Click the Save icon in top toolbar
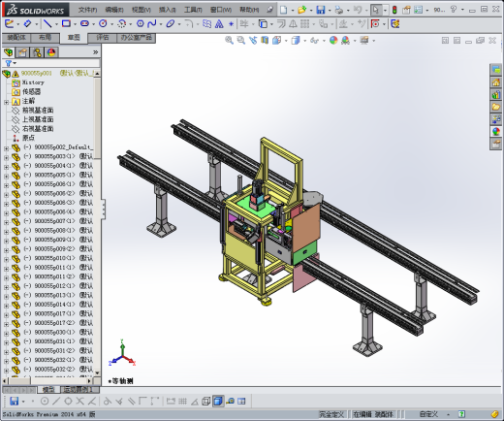 click(321, 10)
